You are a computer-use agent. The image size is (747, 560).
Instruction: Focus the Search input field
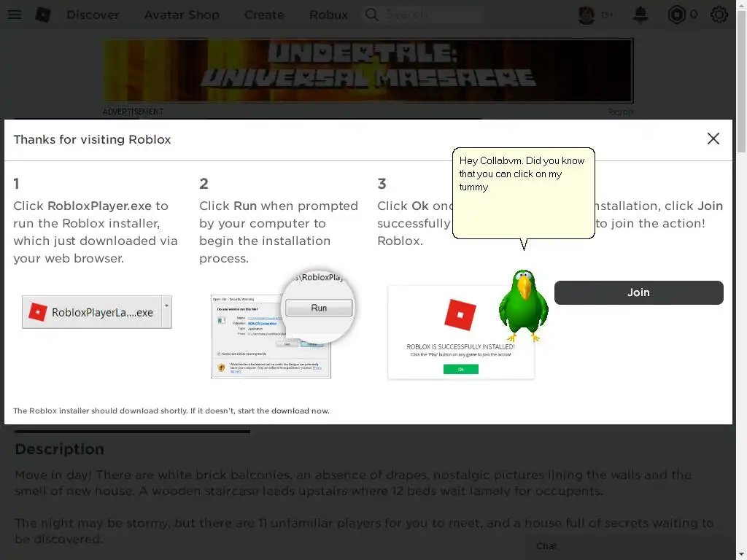pyautogui.click(x=433, y=15)
